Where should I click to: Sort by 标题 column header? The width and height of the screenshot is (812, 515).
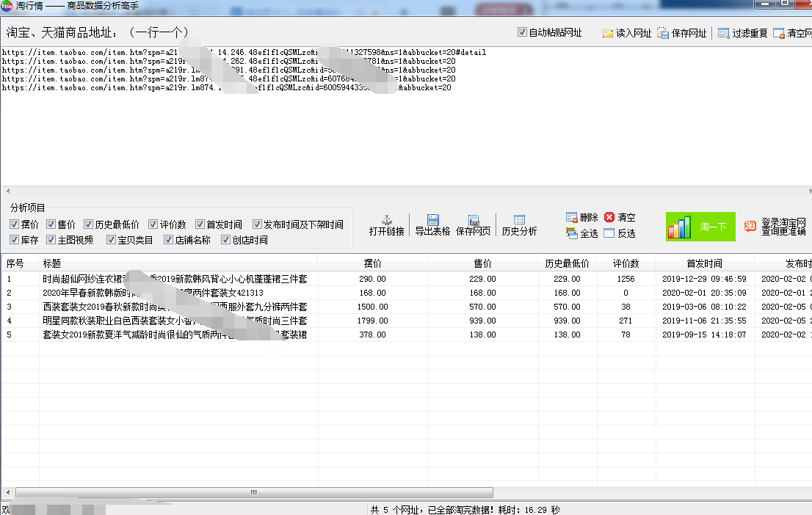(x=178, y=263)
